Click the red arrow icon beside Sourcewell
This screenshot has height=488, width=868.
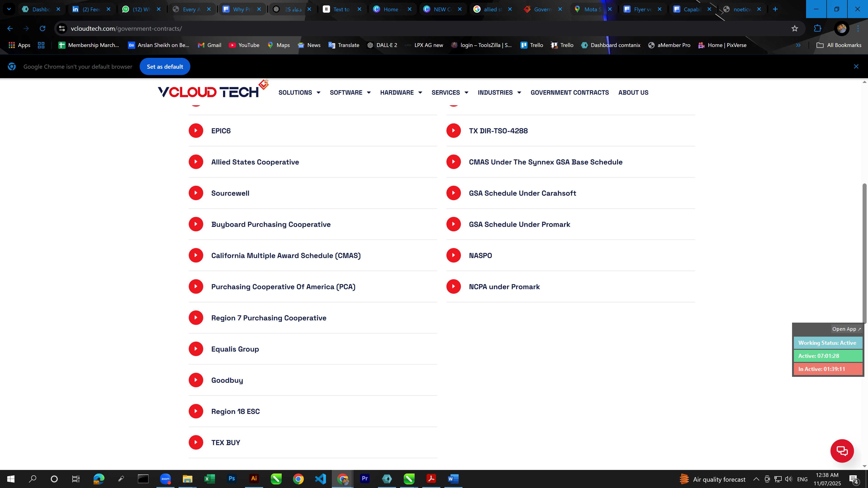click(x=196, y=193)
